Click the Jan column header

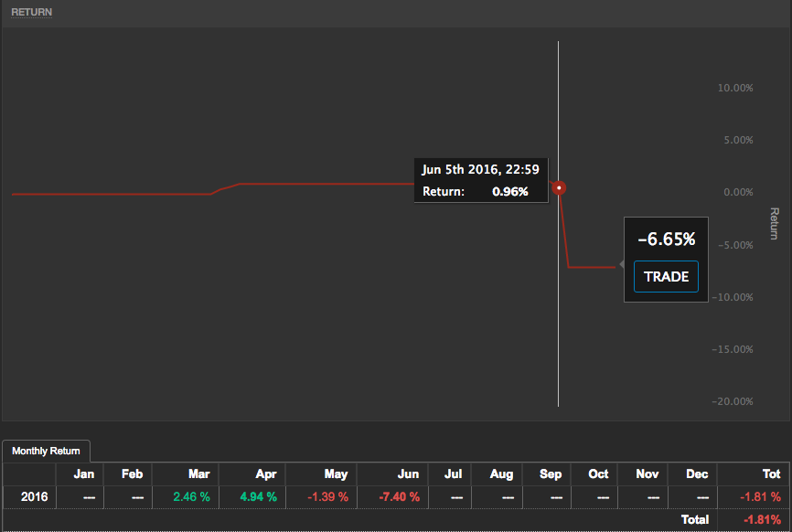tap(83, 473)
